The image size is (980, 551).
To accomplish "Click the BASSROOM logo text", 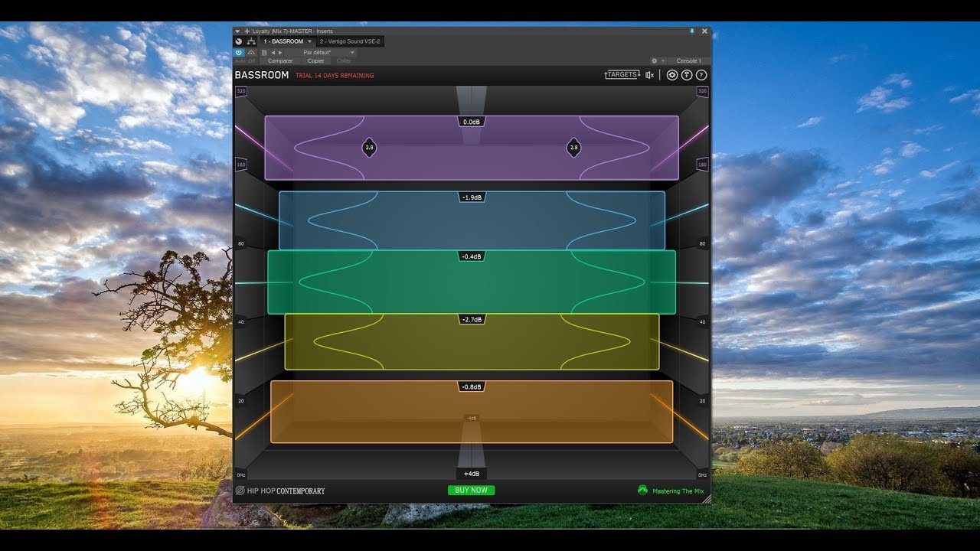I will [x=262, y=75].
